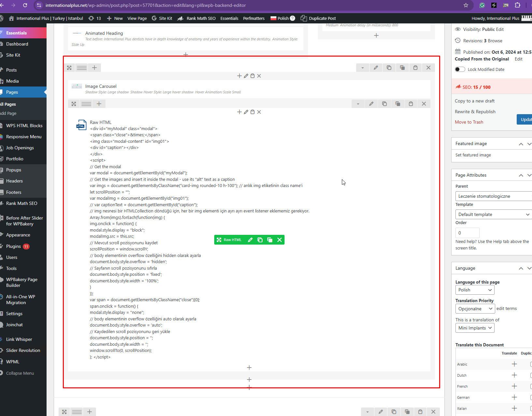Reload the browser page
The width and height of the screenshot is (532, 416).
pyautogui.click(x=25, y=5)
